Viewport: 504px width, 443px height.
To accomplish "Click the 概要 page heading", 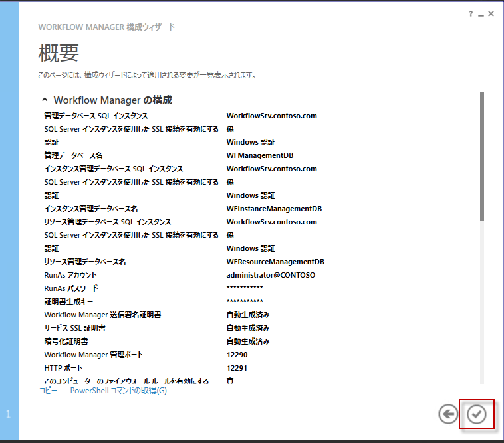I will [59, 53].
